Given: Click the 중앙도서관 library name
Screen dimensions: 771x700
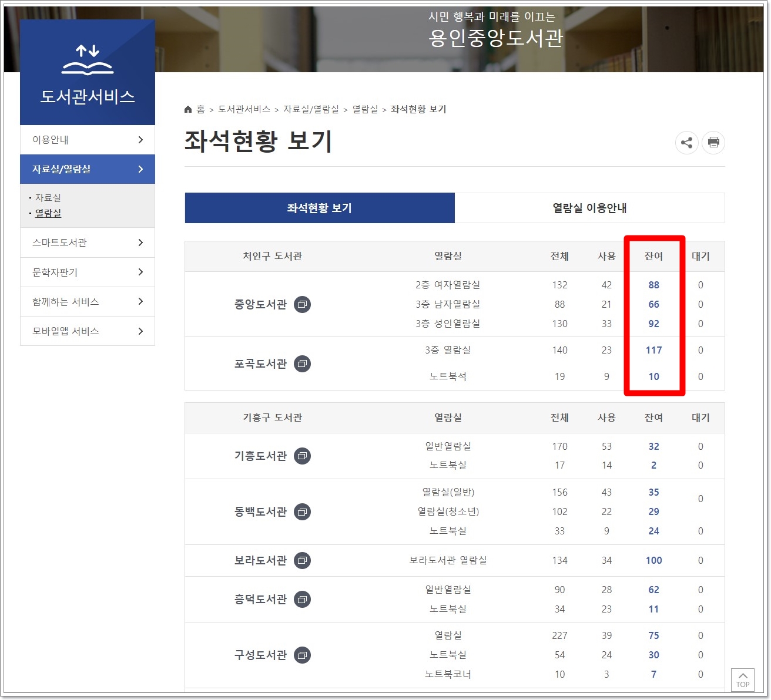Looking at the screenshot, I should (260, 304).
